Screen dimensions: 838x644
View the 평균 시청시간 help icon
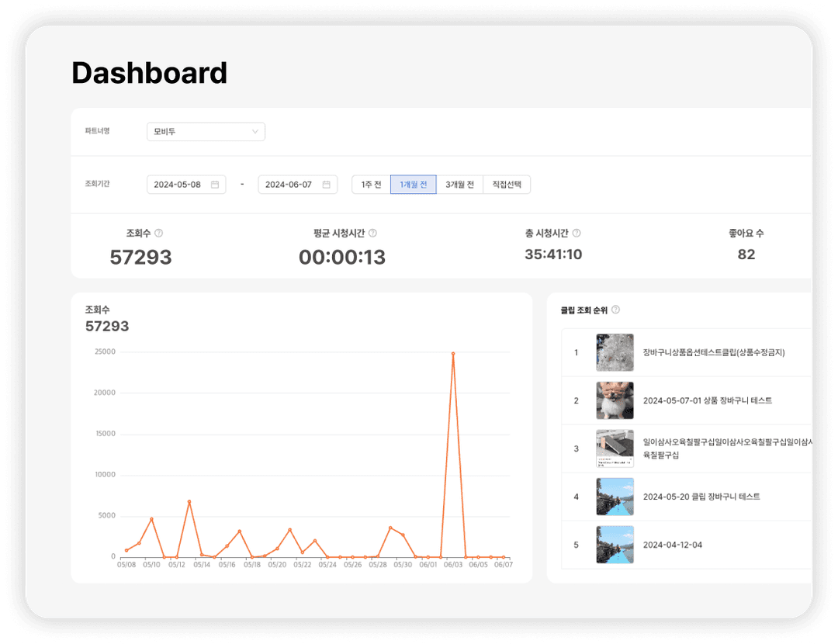point(372,232)
